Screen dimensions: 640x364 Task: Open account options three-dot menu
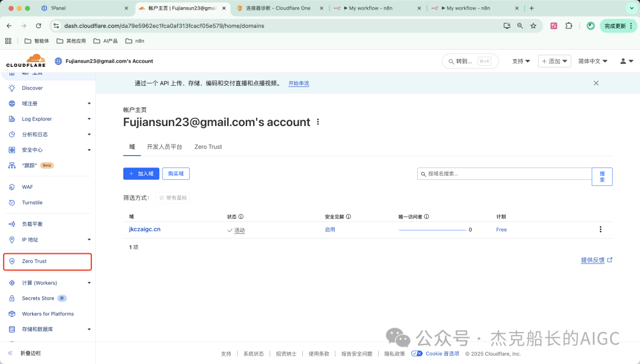tap(318, 122)
